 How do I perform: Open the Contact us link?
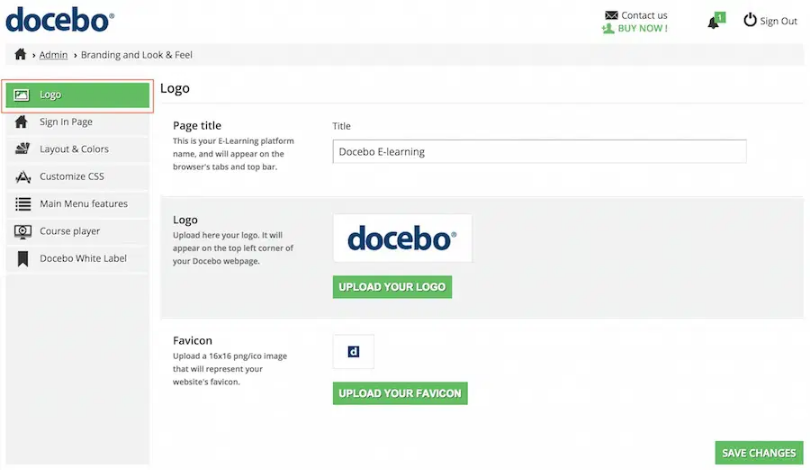click(644, 15)
